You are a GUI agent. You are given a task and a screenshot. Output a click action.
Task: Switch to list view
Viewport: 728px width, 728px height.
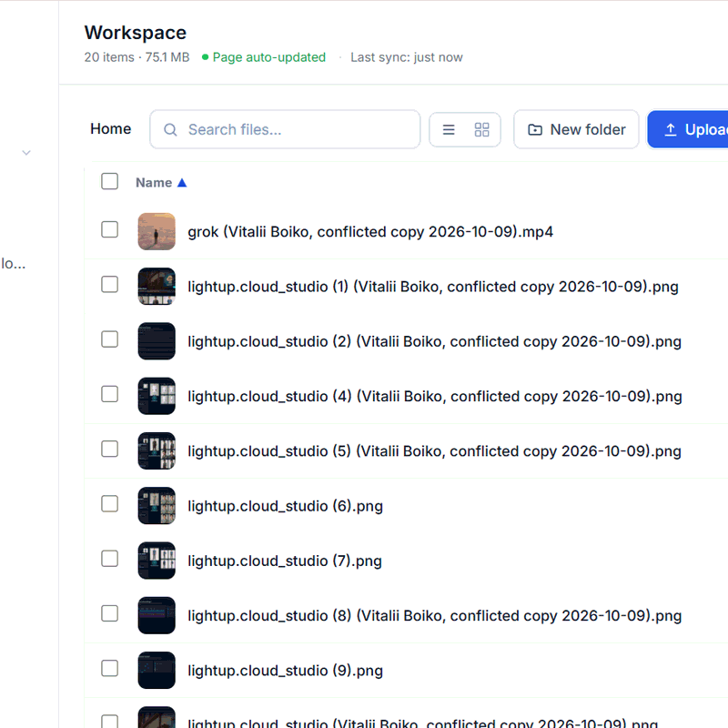coord(449,129)
